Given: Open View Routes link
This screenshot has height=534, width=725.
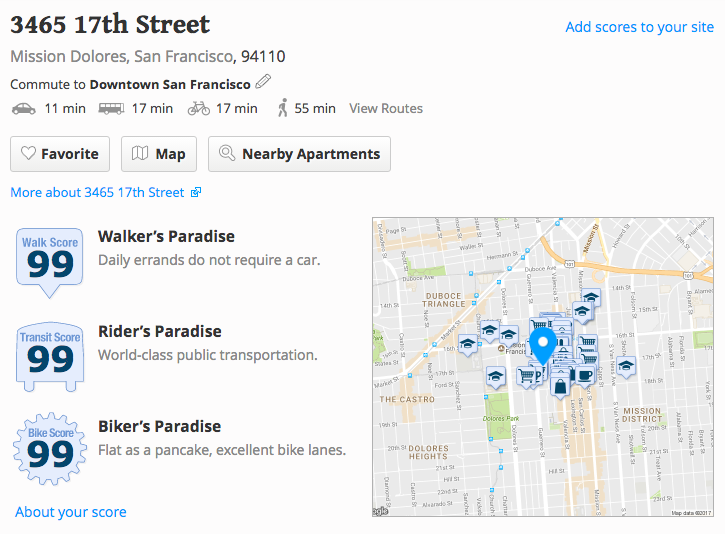Looking at the screenshot, I should click(x=386, y=109).
